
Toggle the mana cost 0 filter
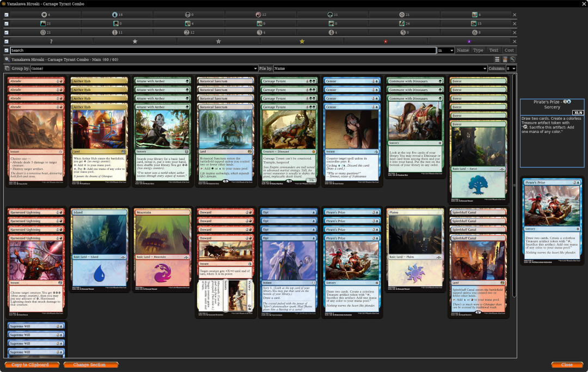(x=45, y=33)
